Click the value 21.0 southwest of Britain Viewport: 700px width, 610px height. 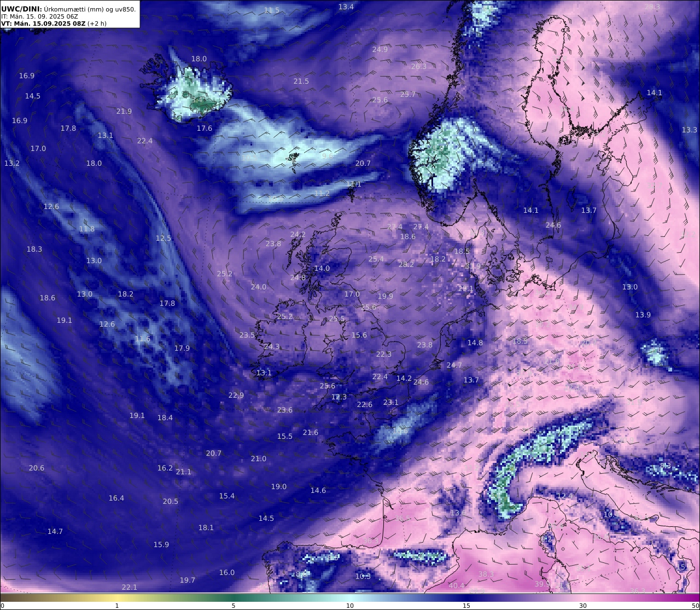(x=259, y=458)
